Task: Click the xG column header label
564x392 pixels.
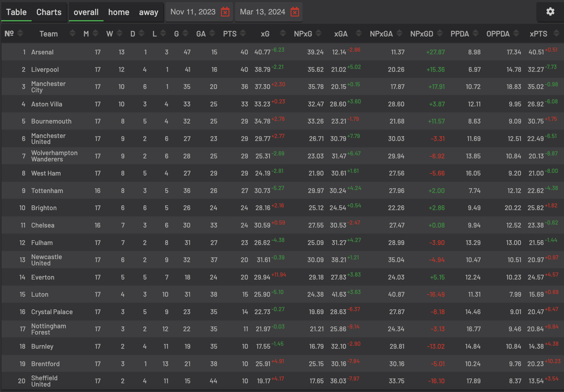Action: tap(265, 34)
